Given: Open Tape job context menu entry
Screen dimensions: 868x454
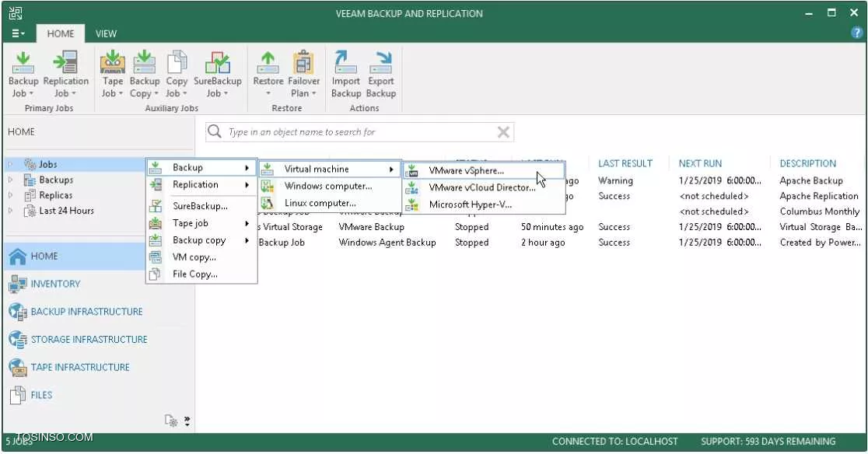Looking at the screenshot, I should 201,223.
